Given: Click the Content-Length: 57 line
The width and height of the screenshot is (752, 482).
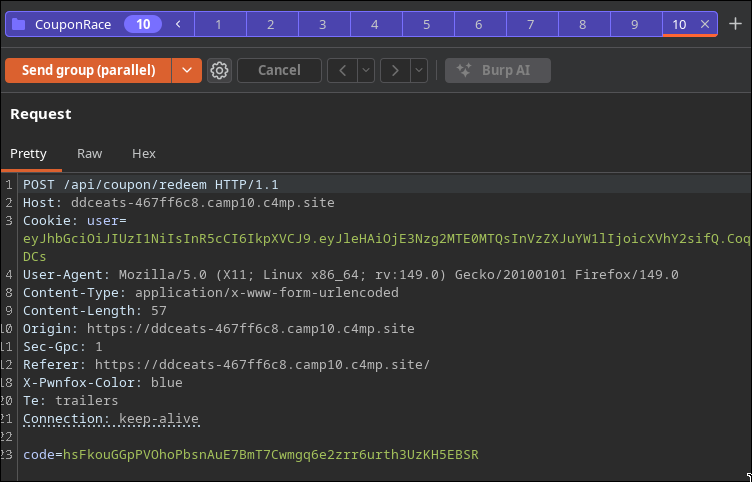Looking at the screenshot, I should [x=94, y=310].
